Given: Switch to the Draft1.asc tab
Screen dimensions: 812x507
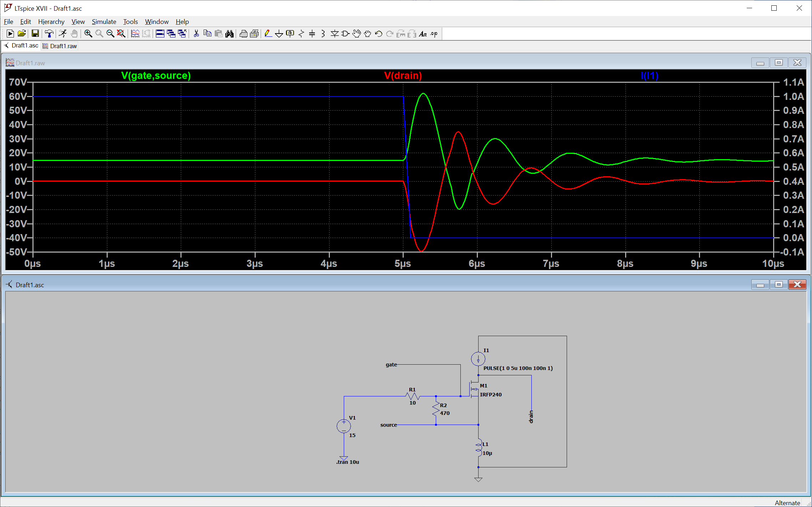Looking at the screenshot, I should pyautogui.click(x=21, y=46).
